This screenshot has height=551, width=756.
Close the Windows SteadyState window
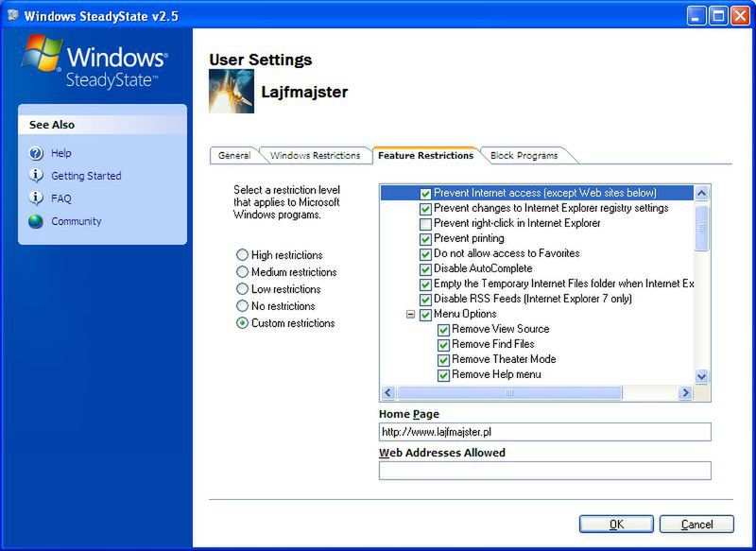click(740, 16)
